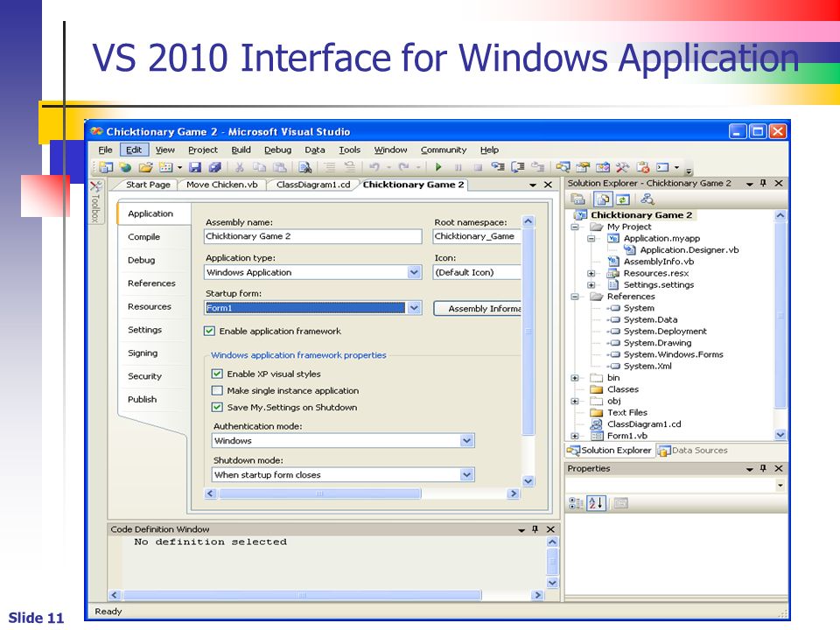
Task: Expand the Resources.resx tree node
Action: point(591,274)
